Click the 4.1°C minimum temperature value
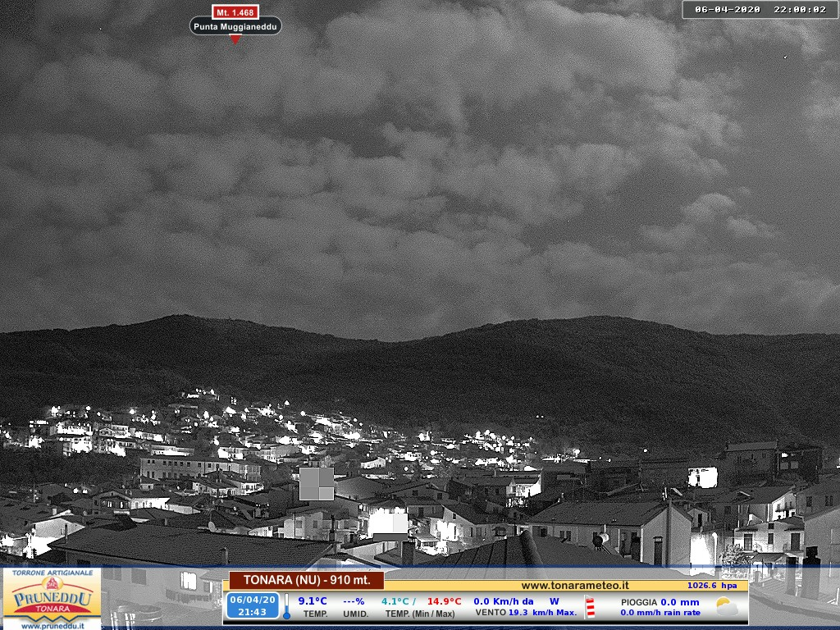Screen dimensions: 840x630 [397, 601]
